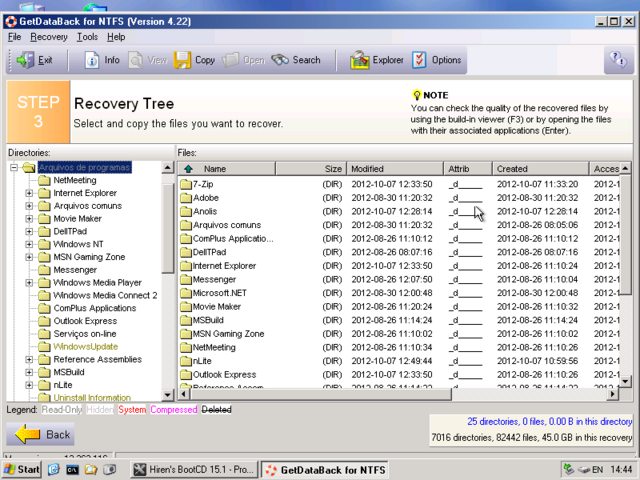The image size is (640, 480).
Task: Click the yellow Back arrow icon
Action: 27,434
